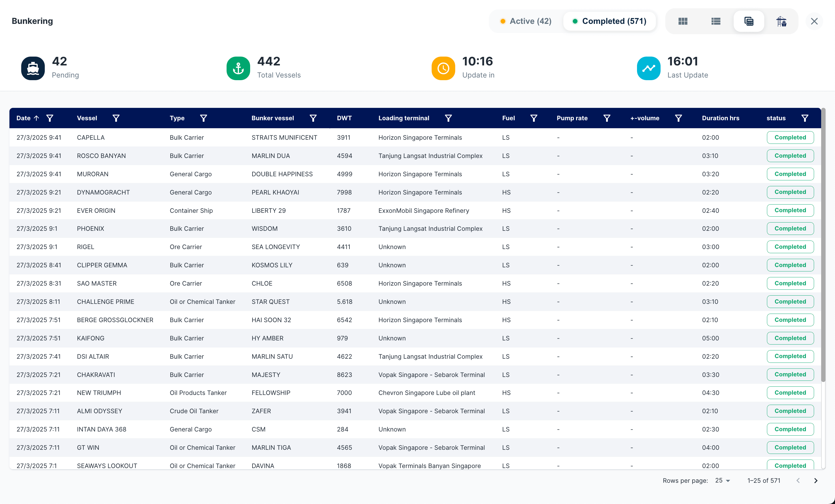835x504 pixels.
Task: Toggle Date column sort arrow
Action: coord(37,118)
